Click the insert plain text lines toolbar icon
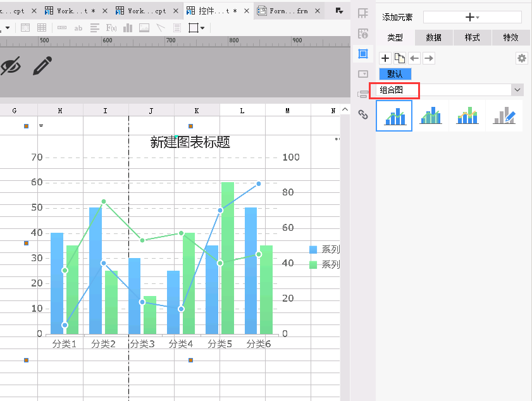The width and height of the screenshot is (532, 401). (x=95, y=28)
